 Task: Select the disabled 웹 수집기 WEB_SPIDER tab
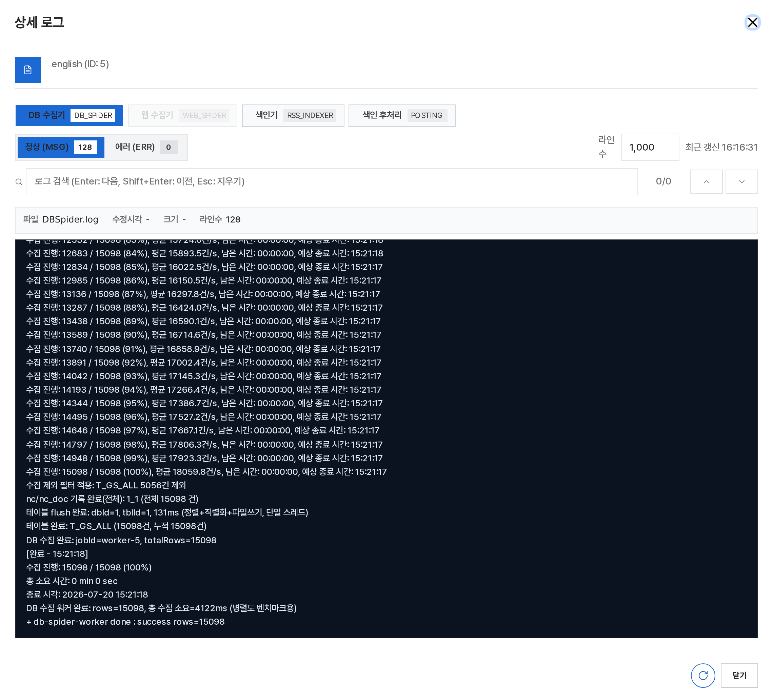click(x=182, y=115)
